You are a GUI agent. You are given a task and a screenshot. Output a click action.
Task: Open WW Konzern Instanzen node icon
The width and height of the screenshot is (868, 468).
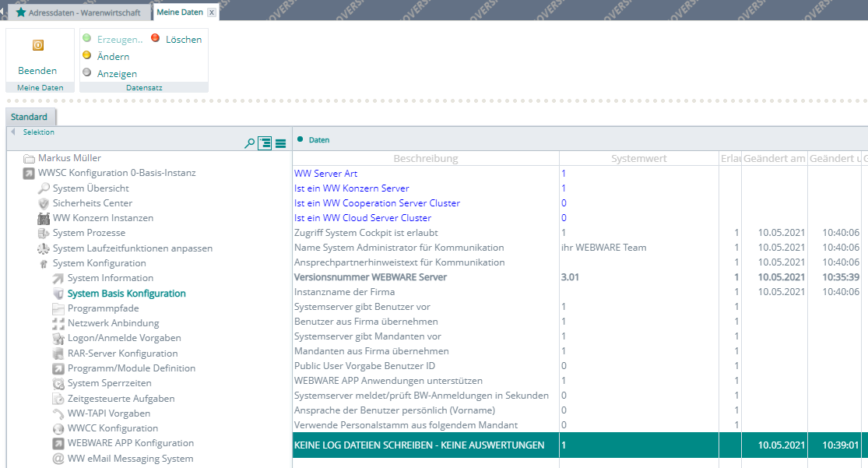(x=44, y=218)
